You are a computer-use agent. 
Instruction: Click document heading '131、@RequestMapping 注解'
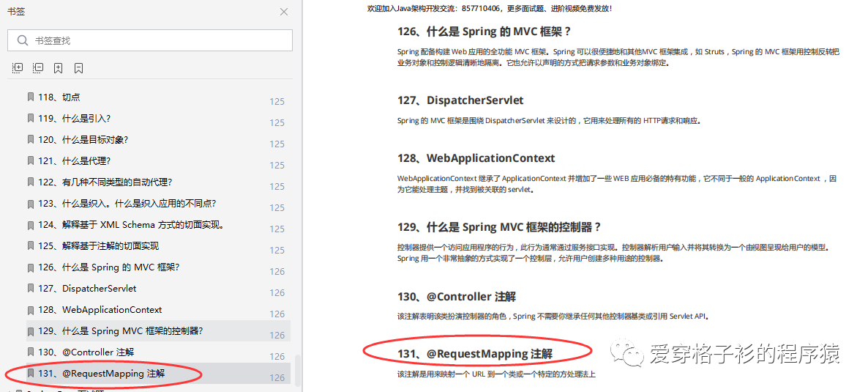click(475, 354)
